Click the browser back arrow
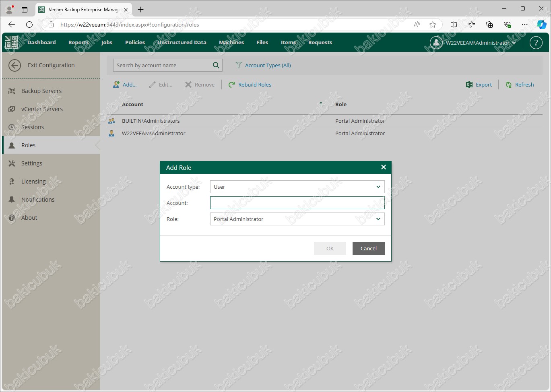 (12, 25)
